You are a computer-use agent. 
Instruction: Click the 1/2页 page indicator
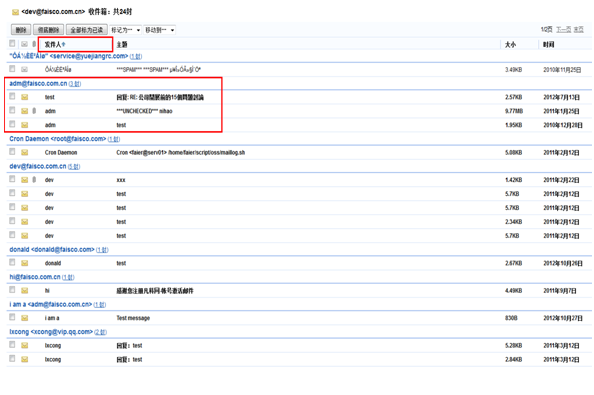tap(547, 30)
